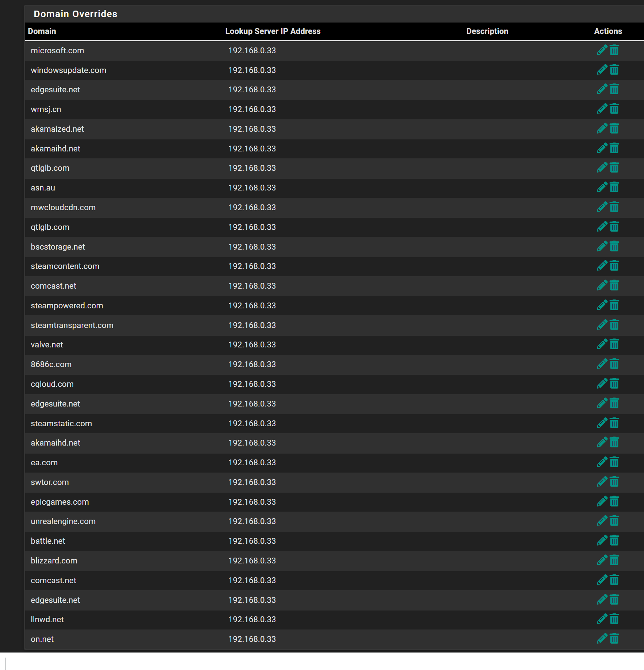644x670 pixels.
Task: Edit the blizzard.com override
Action: tap(602, 560)
